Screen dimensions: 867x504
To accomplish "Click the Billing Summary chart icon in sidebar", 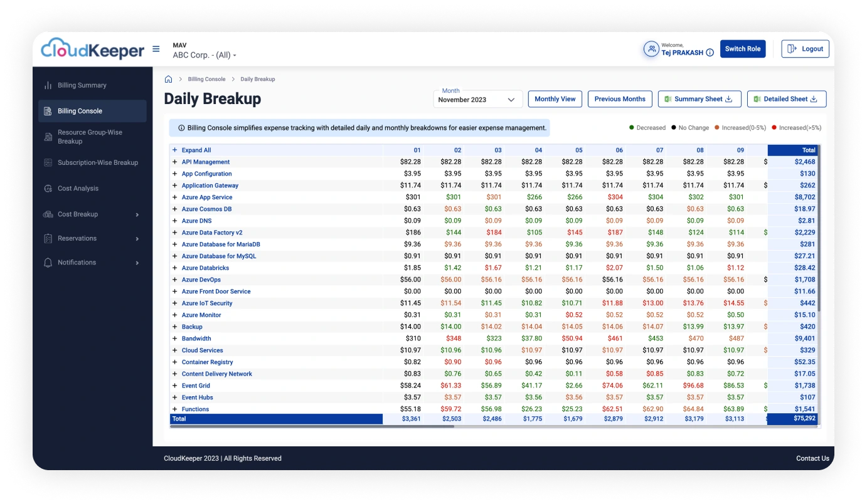I will [x=48, y=85].
